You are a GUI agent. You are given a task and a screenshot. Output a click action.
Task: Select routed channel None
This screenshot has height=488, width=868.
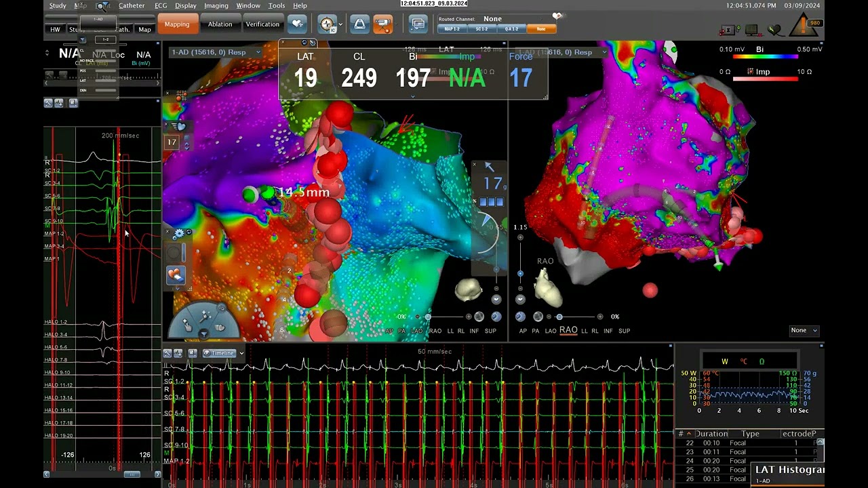click(541, 29)
